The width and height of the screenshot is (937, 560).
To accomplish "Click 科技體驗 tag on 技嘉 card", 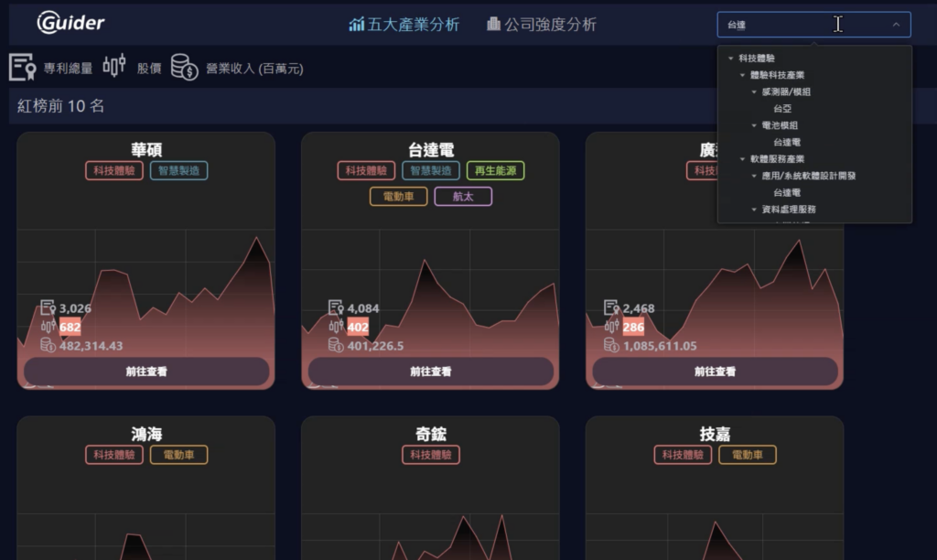I will [683, 454].
